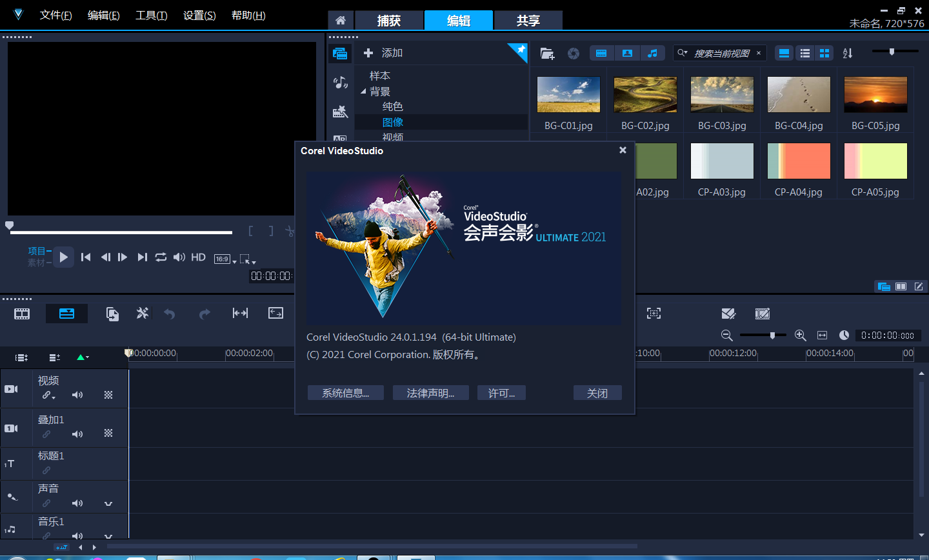
Task: Open the 文件(F) menu
Action: click(x=55, y=15)
